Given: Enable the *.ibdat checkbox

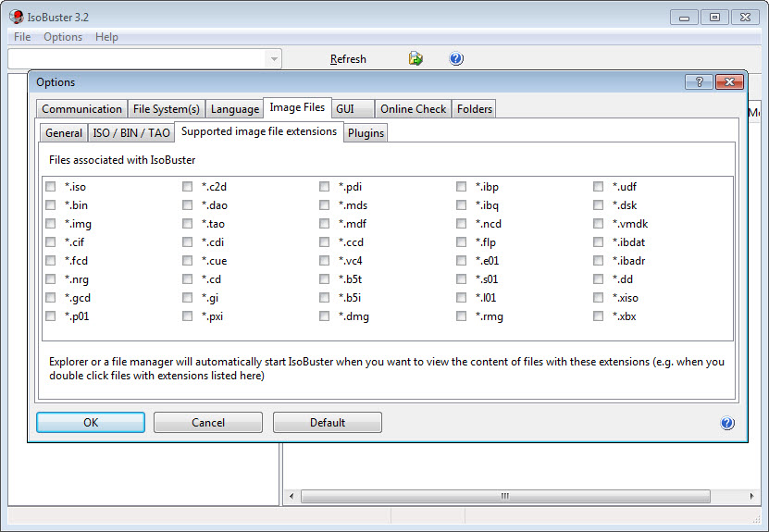Looking at the screenshot, I should [x=599, y=241].
